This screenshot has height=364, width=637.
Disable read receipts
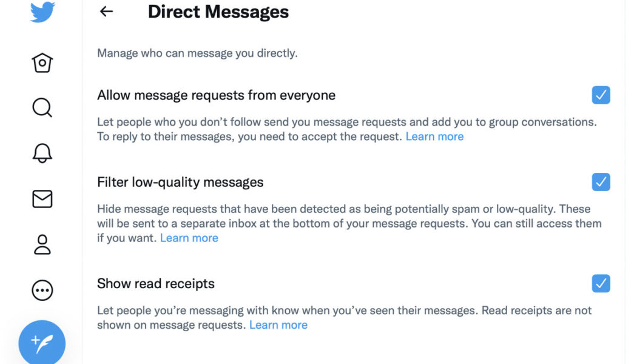[600, 283]
